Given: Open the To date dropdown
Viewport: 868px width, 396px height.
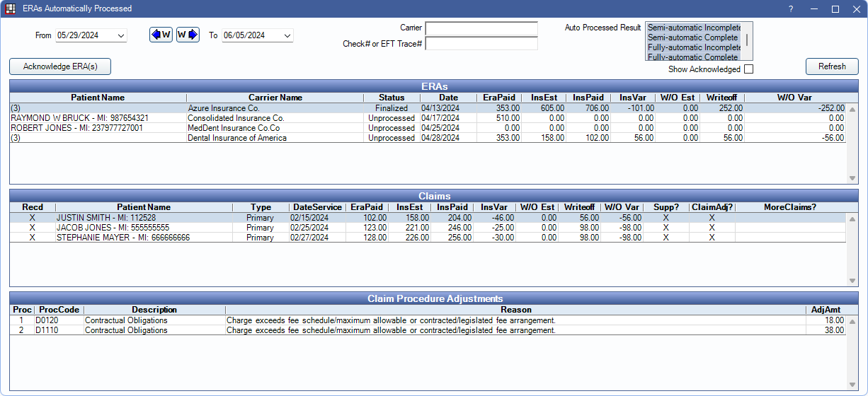Looking at the screenshot, I should coord(287,35).
